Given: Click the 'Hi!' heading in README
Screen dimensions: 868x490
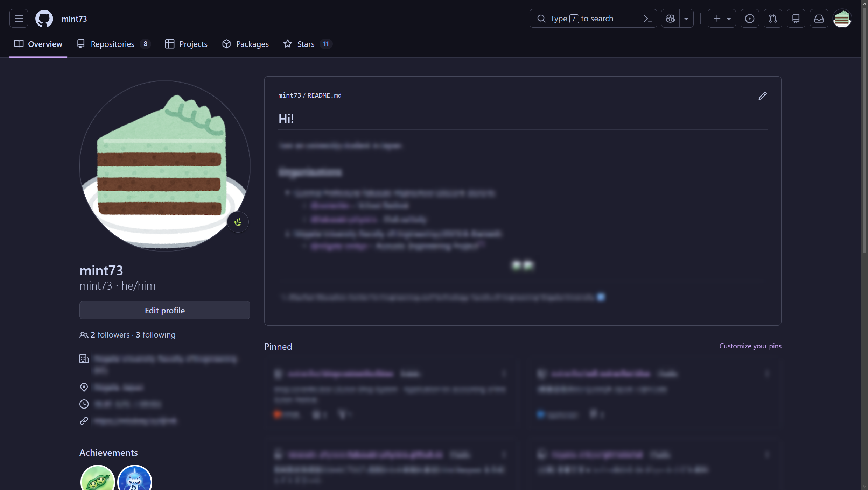Looking at the screenshot, I should pos(286,119).
